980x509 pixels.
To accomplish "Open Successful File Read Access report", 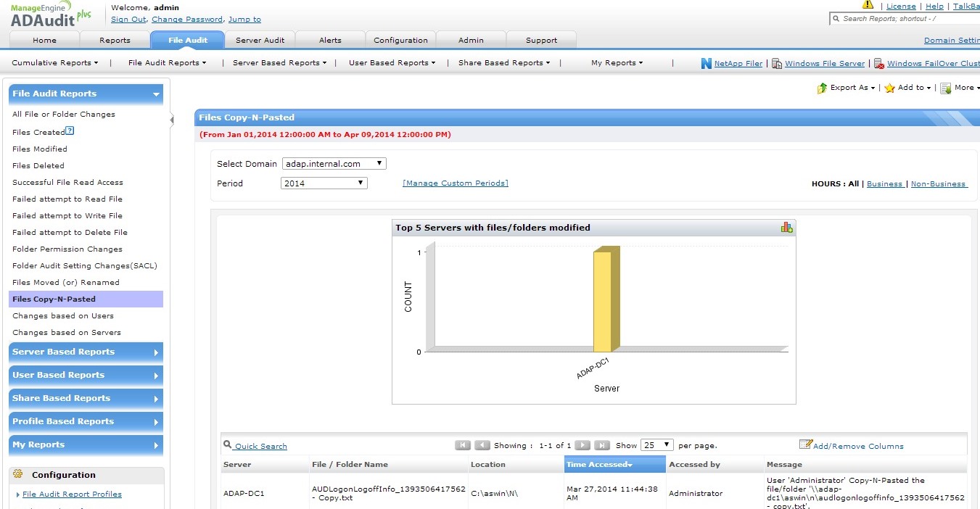I will (67, 183).
